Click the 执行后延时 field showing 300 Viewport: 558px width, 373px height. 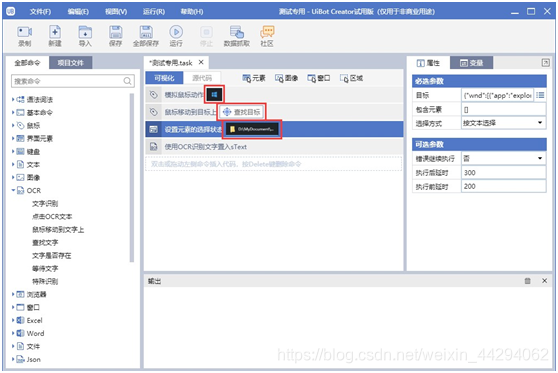tap(504, 173)
